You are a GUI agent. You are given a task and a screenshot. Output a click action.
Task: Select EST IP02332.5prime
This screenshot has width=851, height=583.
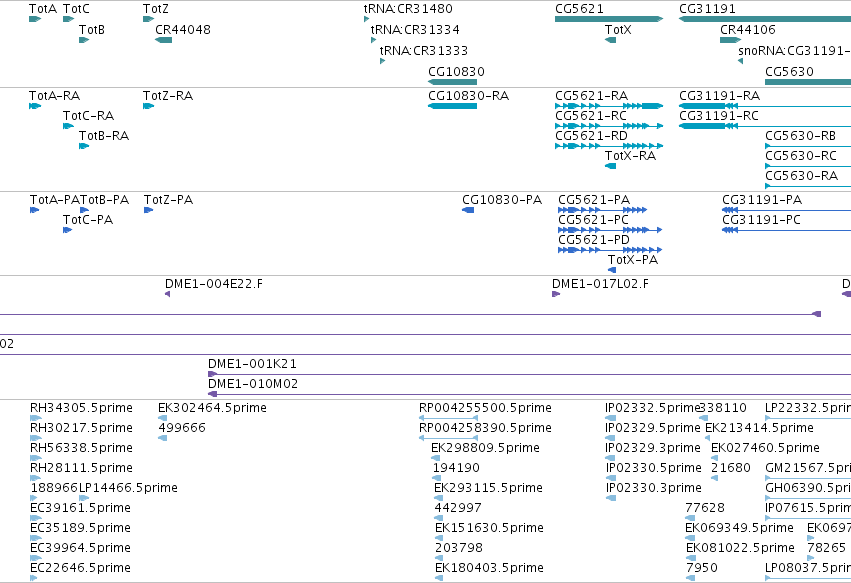click(611, 418)
